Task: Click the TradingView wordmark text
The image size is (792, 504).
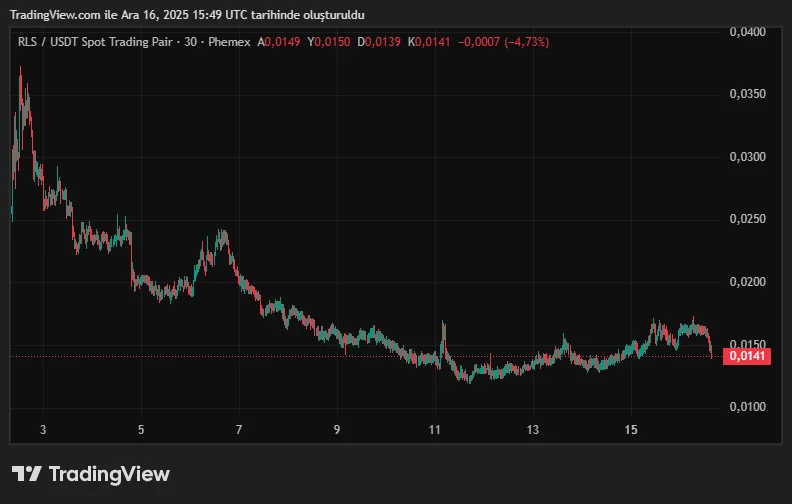Action: [x=109, y=474]
